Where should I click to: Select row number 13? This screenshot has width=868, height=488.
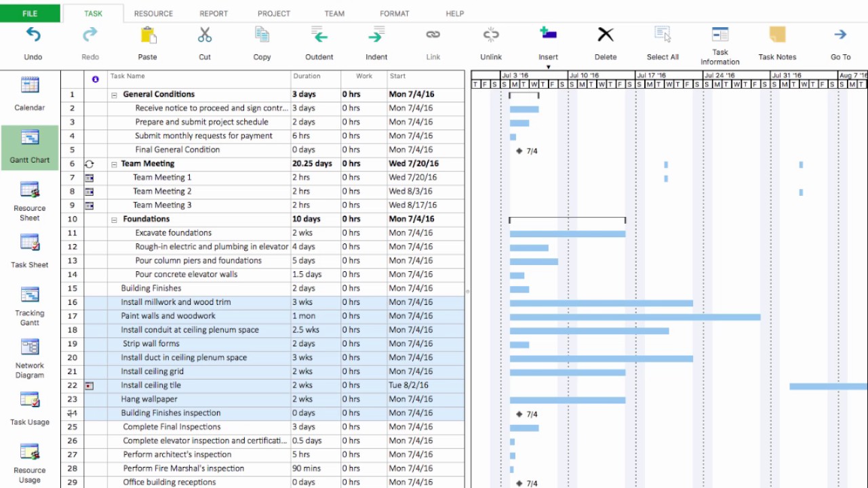(x=72, y=261)
